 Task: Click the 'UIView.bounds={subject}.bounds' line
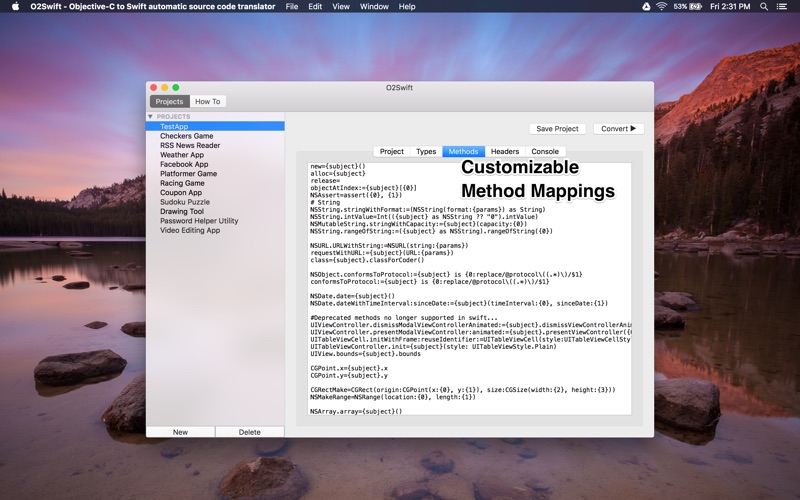[x=365, y=354]
